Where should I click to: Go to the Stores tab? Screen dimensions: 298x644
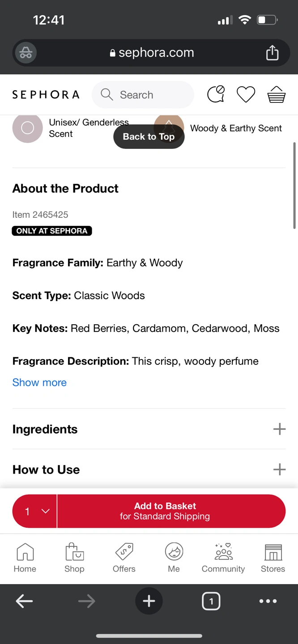[273, 558]
